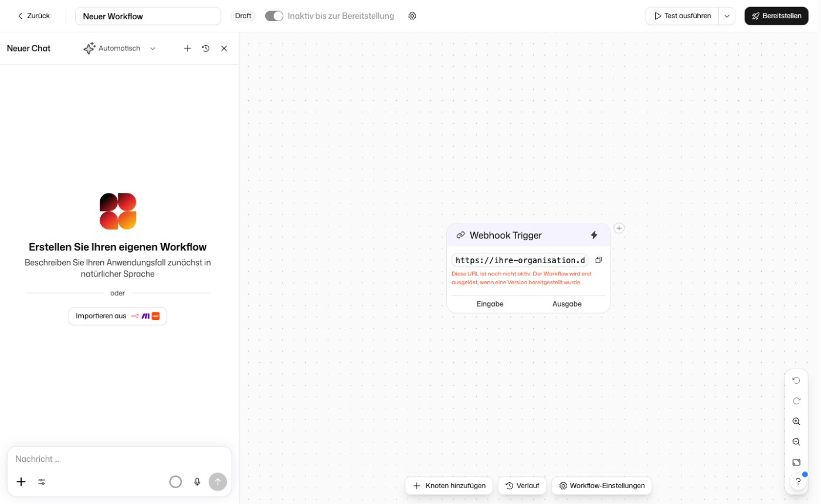Zoom out on the canvas
Viewport: 821px width, 504px height.
[796, 442]
